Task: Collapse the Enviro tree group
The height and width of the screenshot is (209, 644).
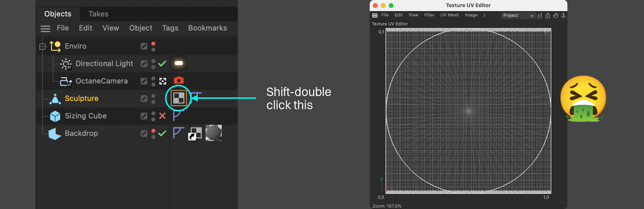Action: tap(42, 47)
